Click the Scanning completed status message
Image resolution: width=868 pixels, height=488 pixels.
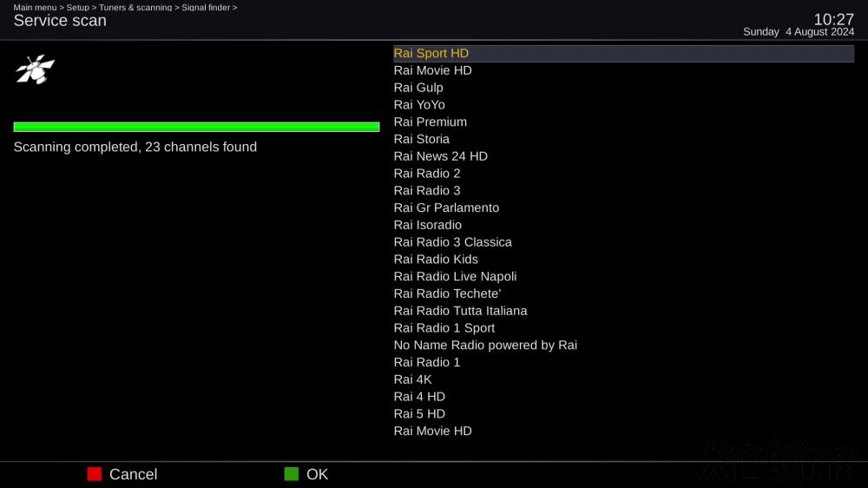tap(135, 147)
